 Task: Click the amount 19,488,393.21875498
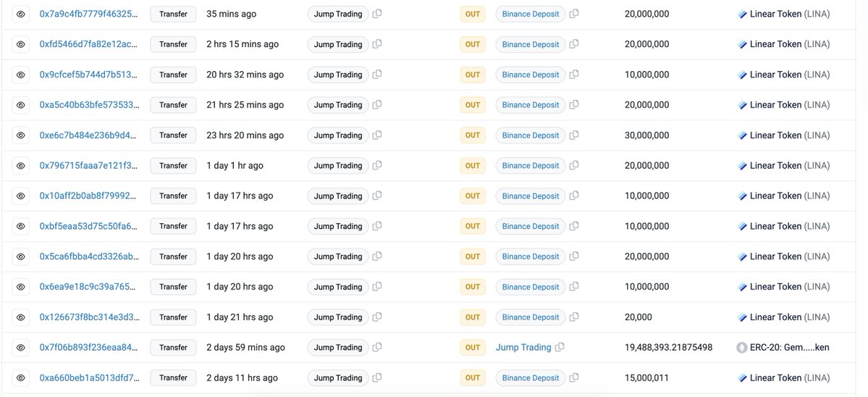(668, 347)
